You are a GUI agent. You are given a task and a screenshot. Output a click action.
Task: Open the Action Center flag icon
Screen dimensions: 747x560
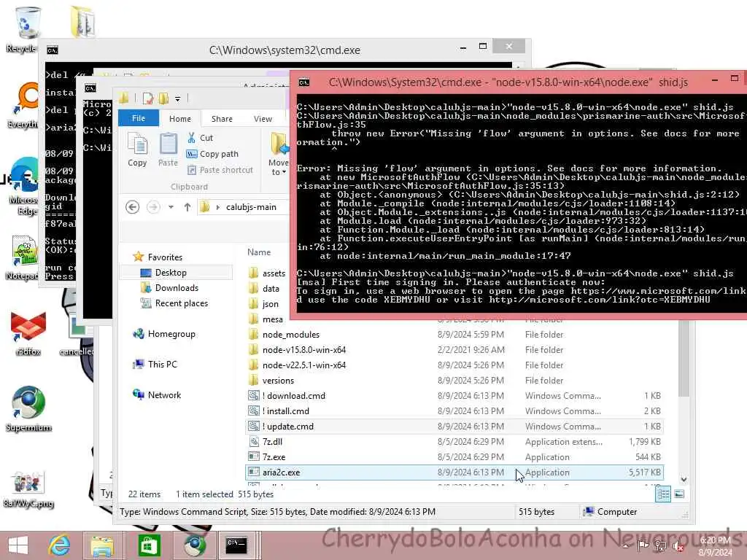coord(643,545)
